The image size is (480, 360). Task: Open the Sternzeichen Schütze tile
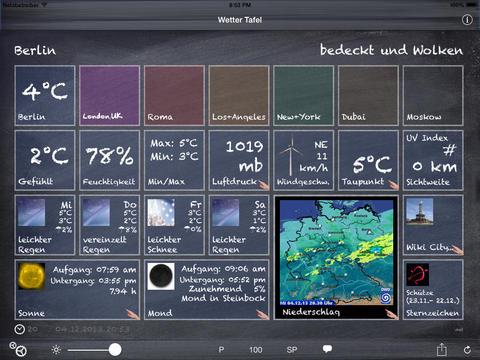pos(433,290)
